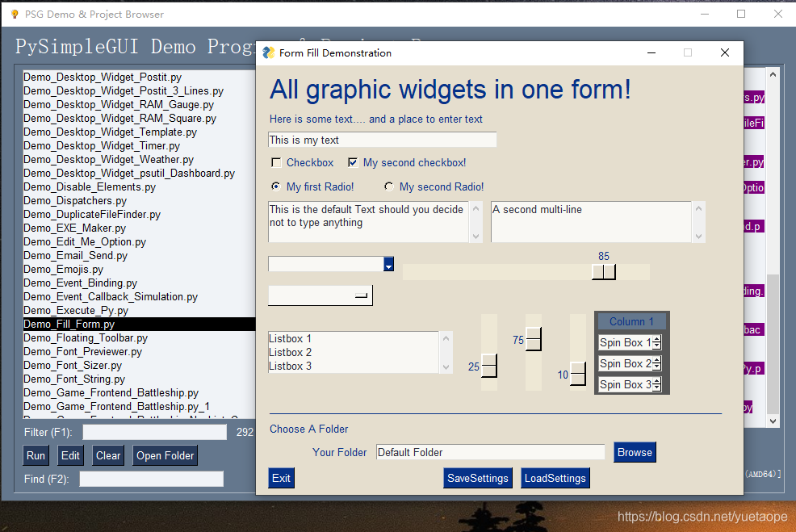
Task: Open the combo box dropdown arrow
Action: [388, 264]
